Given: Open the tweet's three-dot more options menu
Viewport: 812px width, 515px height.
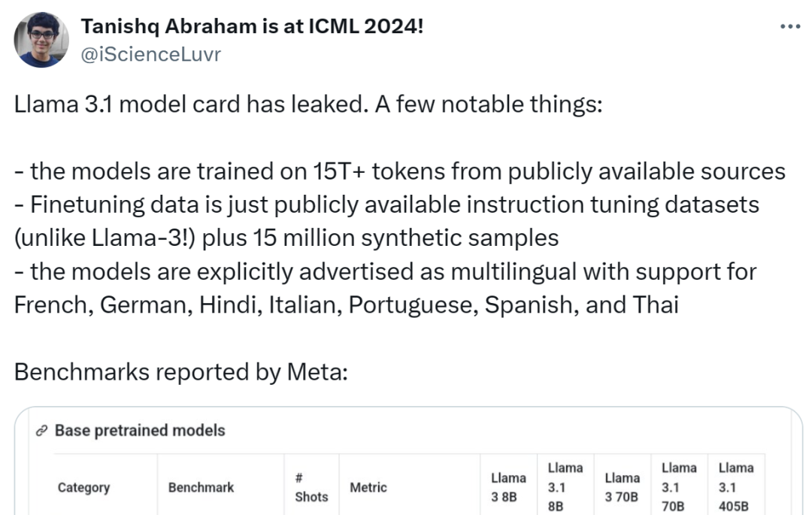Looking at the screenshot, I should [x=790, y=27].
